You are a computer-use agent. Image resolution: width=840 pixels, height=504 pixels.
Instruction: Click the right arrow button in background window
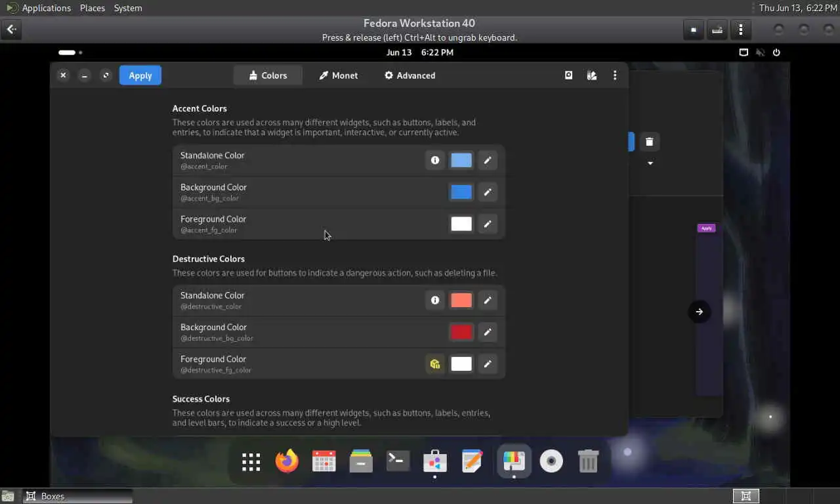tap(699, 312)
